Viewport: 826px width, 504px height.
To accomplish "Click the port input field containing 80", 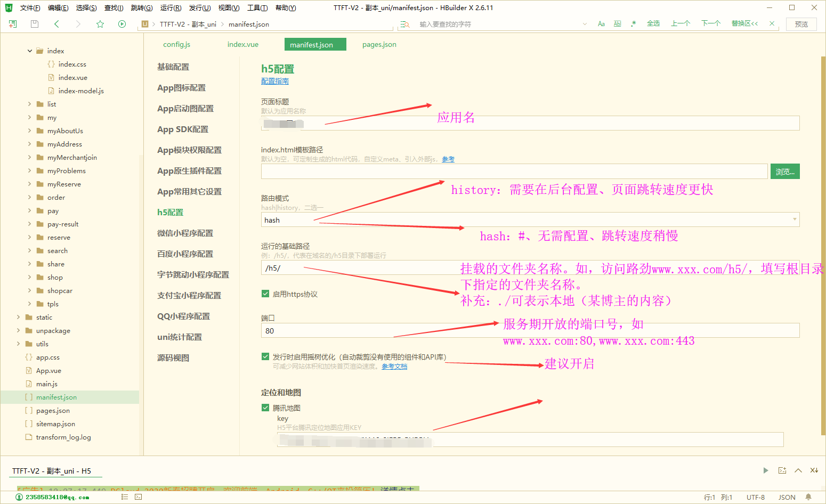I will (x=530, y=330).
